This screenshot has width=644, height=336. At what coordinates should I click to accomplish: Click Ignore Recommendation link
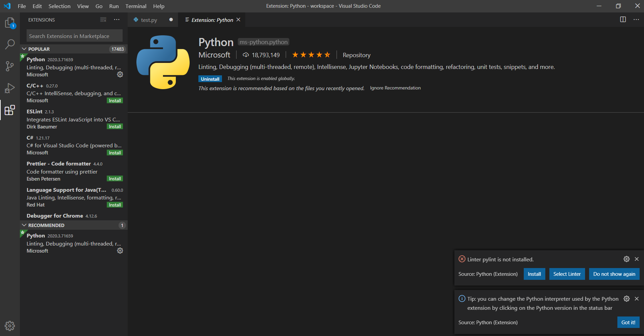point(395,88)
